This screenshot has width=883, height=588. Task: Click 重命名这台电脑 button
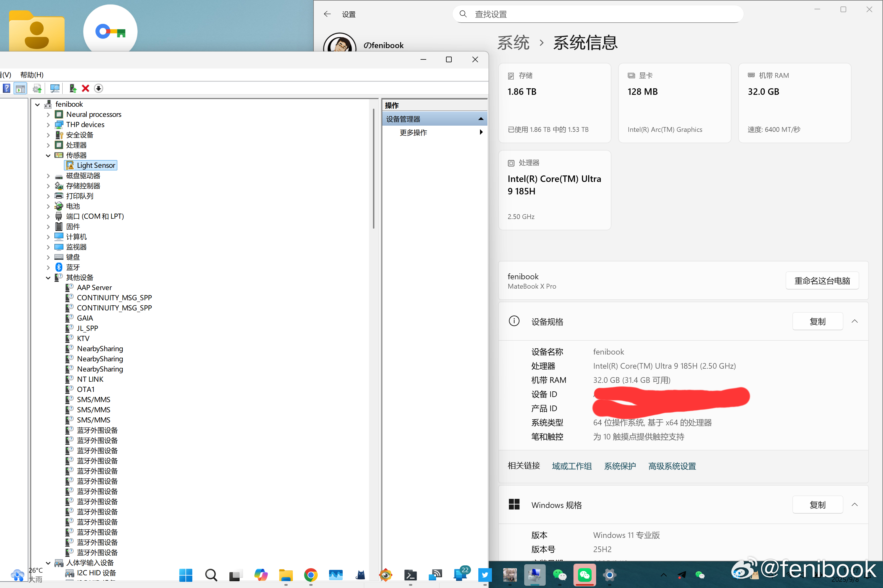[822, 281]
